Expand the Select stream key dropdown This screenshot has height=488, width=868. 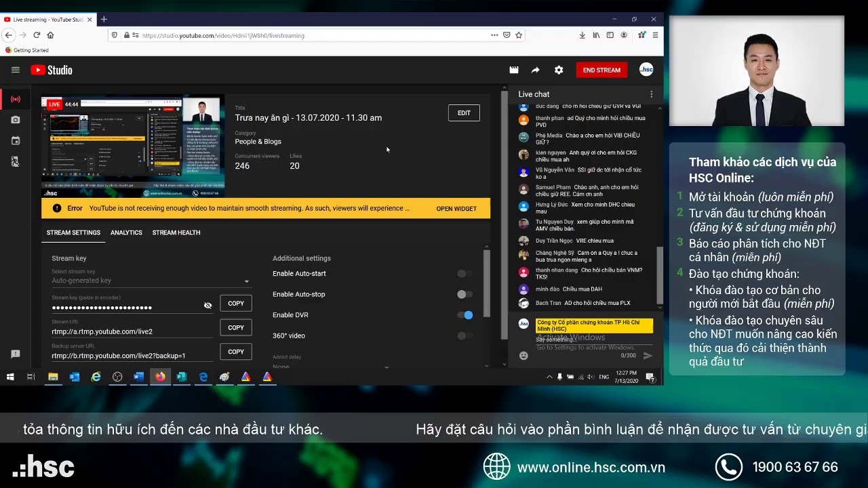click(x=151, y=281)
